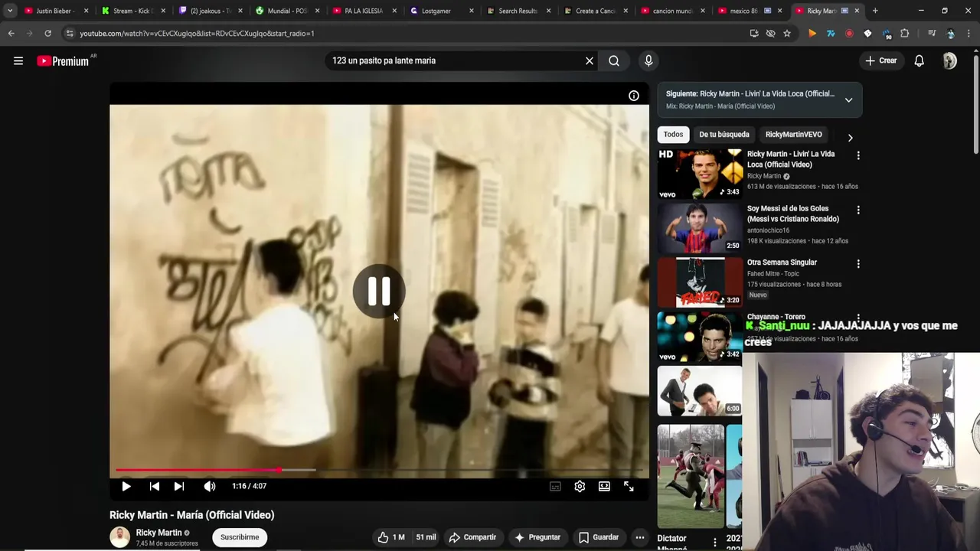The width and height of the screenshot is (980, 551).
Task: Open Soy Messi el de los Goles title
Action: pyautogui.click(x=793, y=214)
